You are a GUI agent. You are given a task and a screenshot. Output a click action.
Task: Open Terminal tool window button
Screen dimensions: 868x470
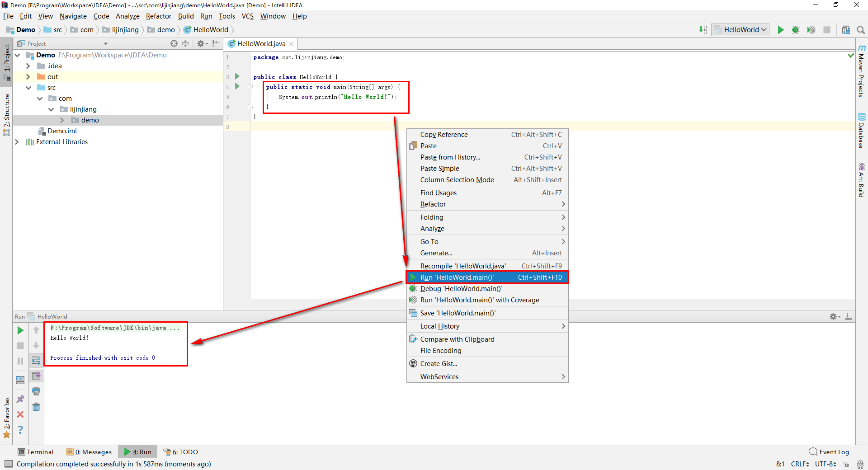pos(36,452)
